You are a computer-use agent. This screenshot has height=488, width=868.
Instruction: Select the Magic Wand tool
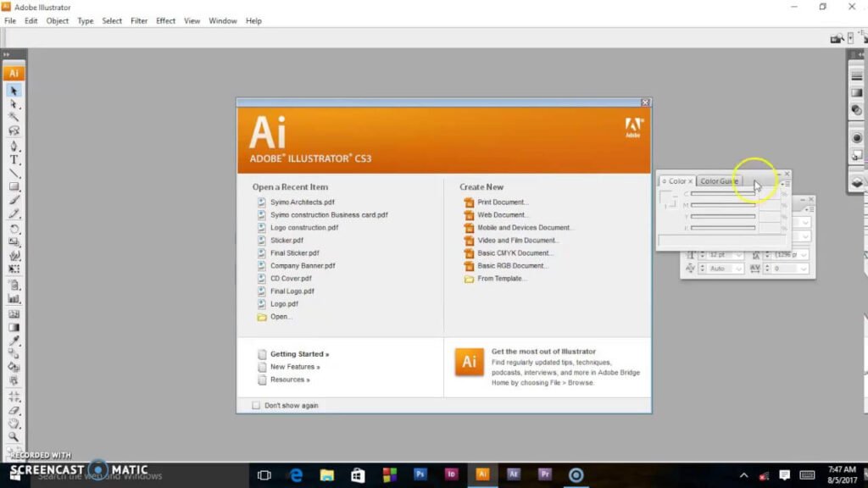(x=14, y=117)
